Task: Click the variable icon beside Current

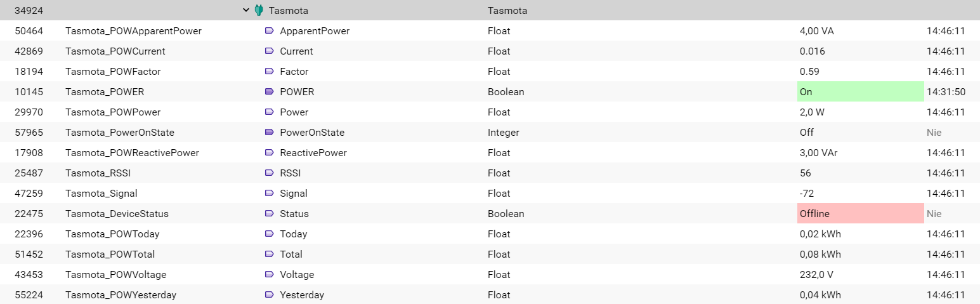Action: point(269,51)
